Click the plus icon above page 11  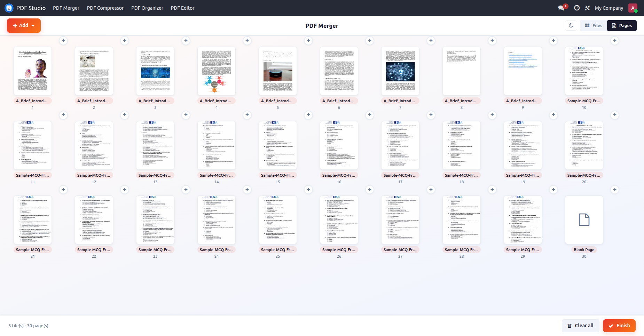pos(63,115)
